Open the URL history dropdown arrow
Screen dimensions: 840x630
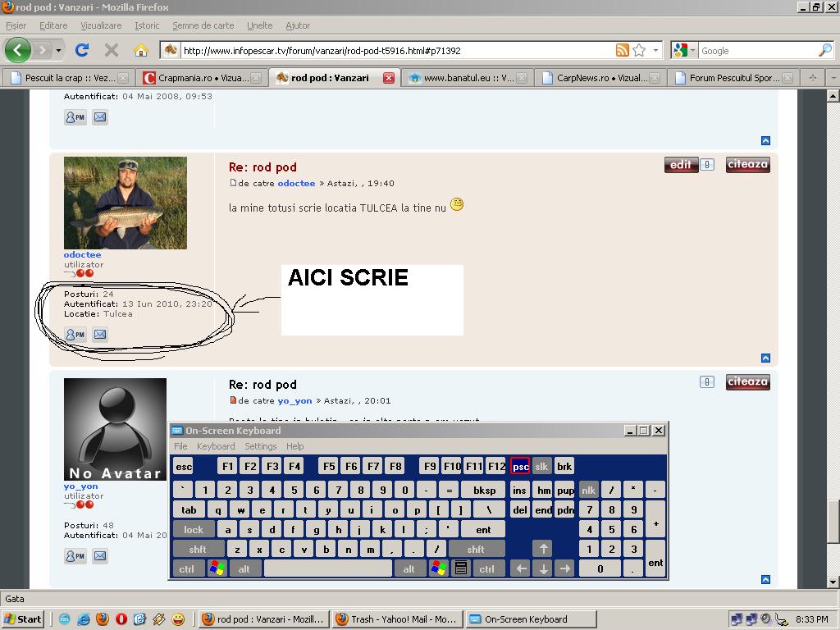tap(655, 50)
